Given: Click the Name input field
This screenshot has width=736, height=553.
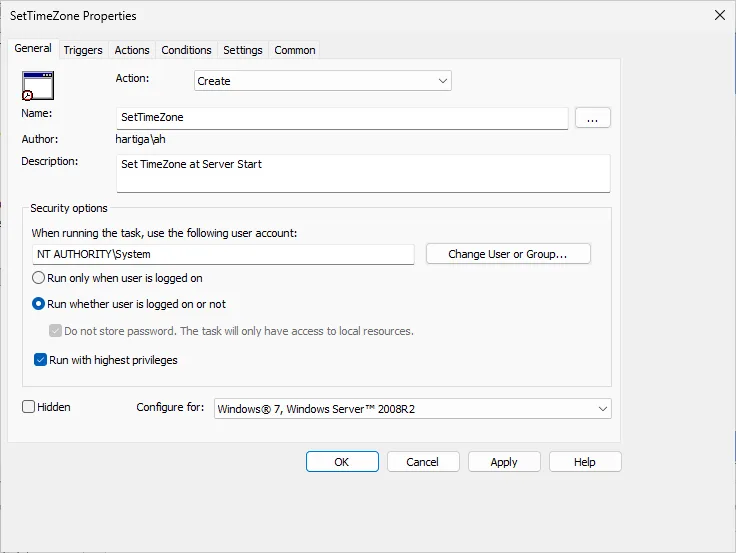Looking at the screenshot, I should click(x=342, y=118).
